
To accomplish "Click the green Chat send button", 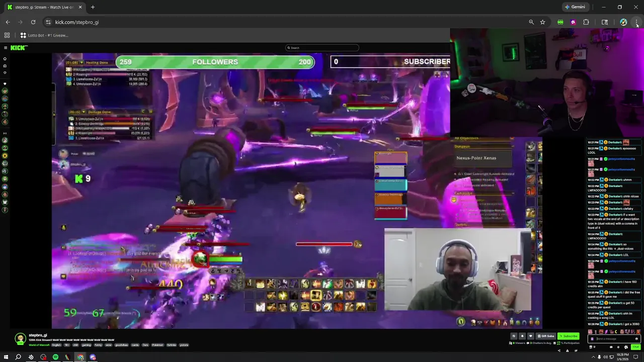I will point(636,347).
